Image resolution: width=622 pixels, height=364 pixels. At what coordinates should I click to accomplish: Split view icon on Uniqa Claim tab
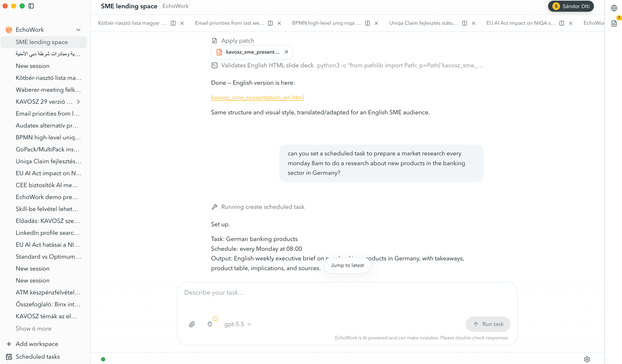(465, 23)
